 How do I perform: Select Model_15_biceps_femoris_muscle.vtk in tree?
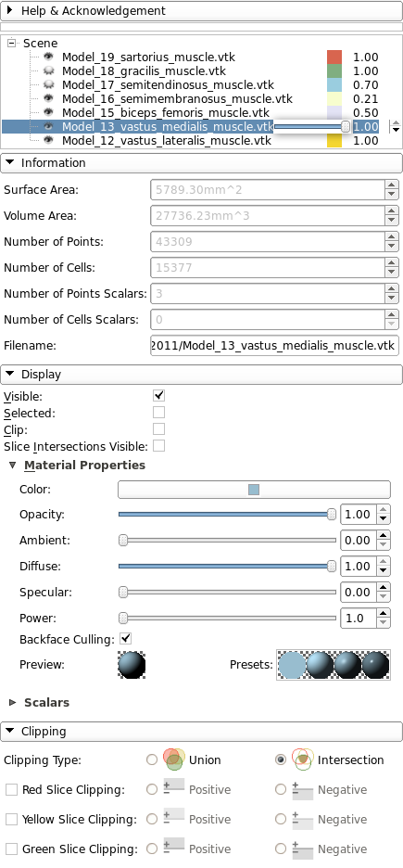(x=165, y=113)
